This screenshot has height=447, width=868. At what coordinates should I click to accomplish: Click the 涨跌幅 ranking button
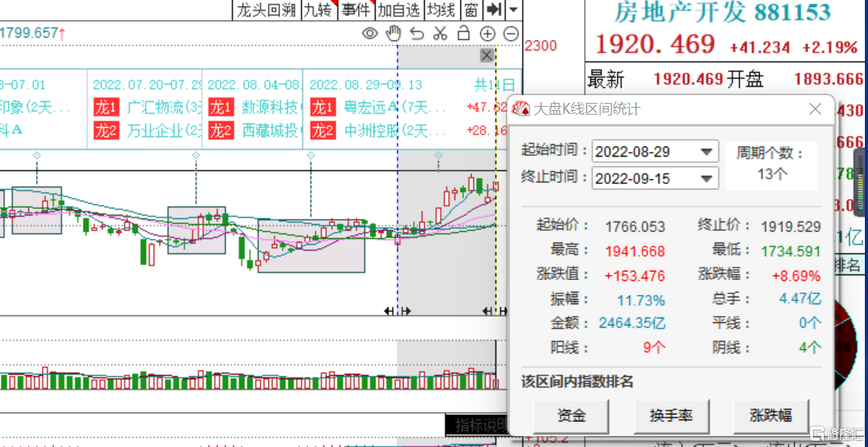[770, 416]
